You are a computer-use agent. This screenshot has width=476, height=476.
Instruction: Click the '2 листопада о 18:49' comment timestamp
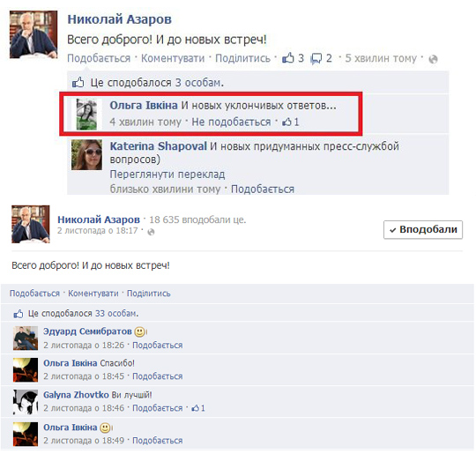tap(84, 441)
